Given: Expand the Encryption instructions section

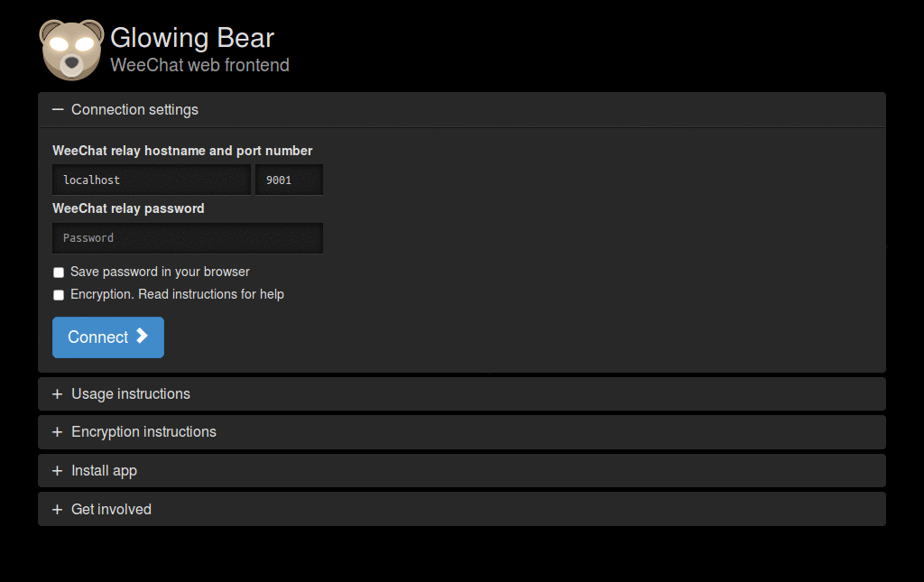Looking at the screenshot, I should click(x=143, y=431).
